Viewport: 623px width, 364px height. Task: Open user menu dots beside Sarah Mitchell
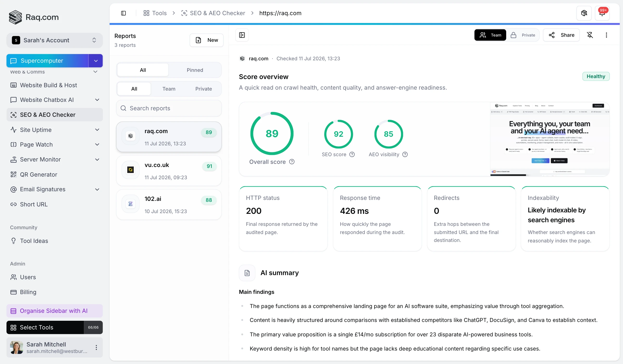96,347
